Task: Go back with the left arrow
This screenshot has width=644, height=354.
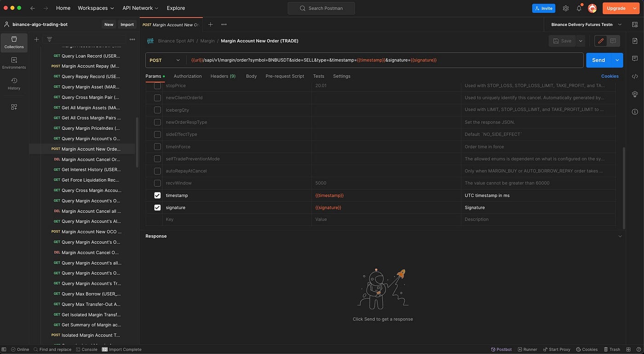Action: pyautogui.click(x=32, y=8)
